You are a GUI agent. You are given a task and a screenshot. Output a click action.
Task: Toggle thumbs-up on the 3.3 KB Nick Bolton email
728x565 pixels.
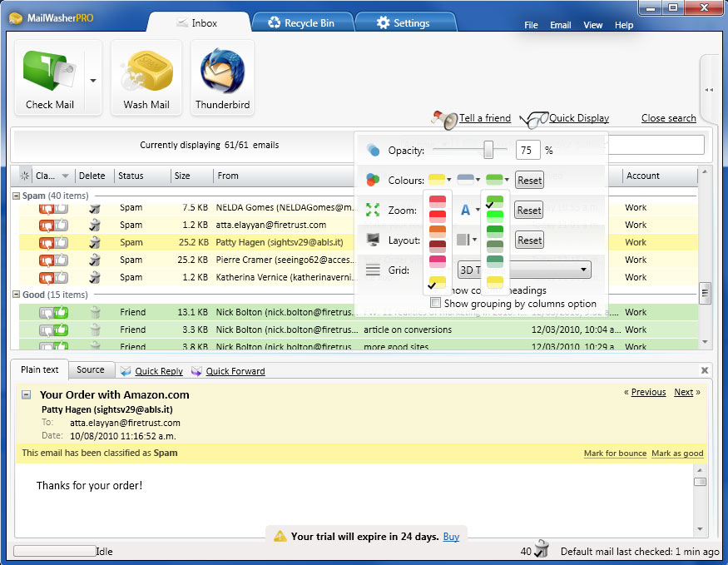(x=62, y=330)
